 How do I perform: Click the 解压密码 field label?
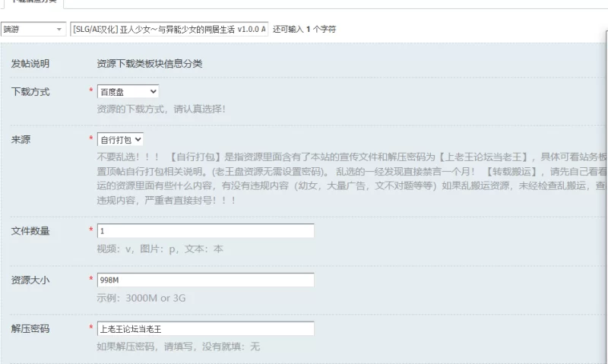click(x=30, y=329)
